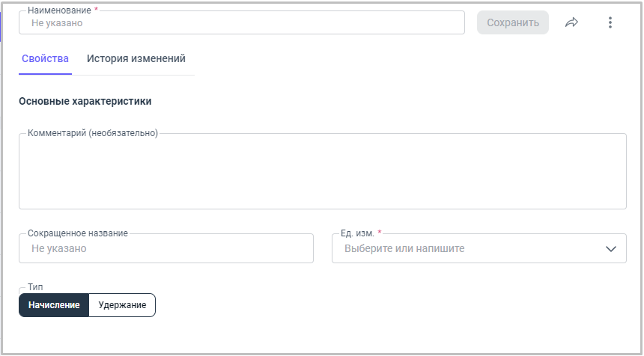Click the Сокращенное название label text
This screenshot has height=356, width=644.
pos(77,233)
